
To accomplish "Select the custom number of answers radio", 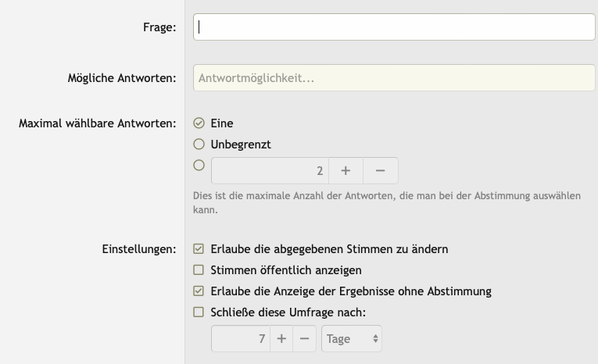I will (x=199, y=166).
